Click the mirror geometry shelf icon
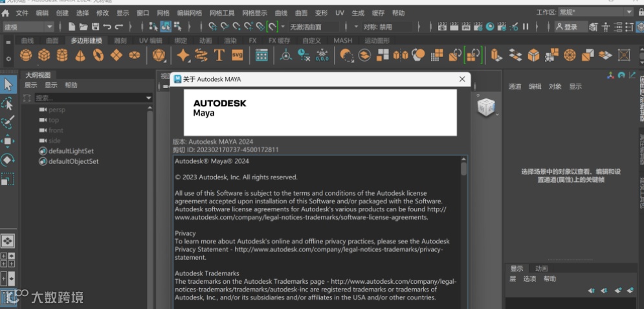 click(x=401, y=54)
